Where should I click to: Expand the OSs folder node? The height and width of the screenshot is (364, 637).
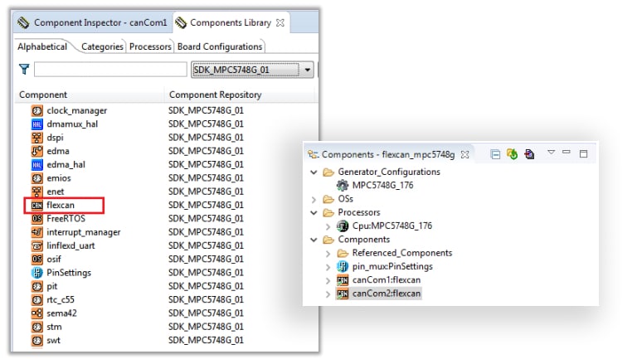314,199
